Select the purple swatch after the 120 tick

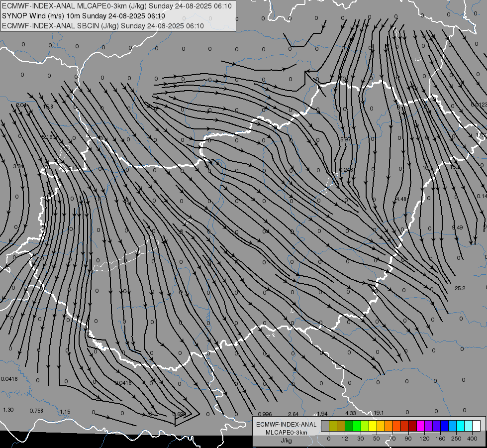tap(429, 426)
